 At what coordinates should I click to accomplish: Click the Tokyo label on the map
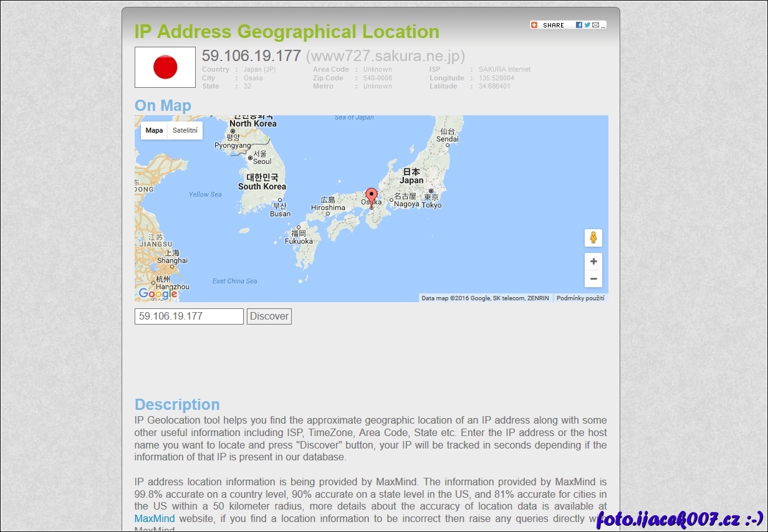(431, 205)
